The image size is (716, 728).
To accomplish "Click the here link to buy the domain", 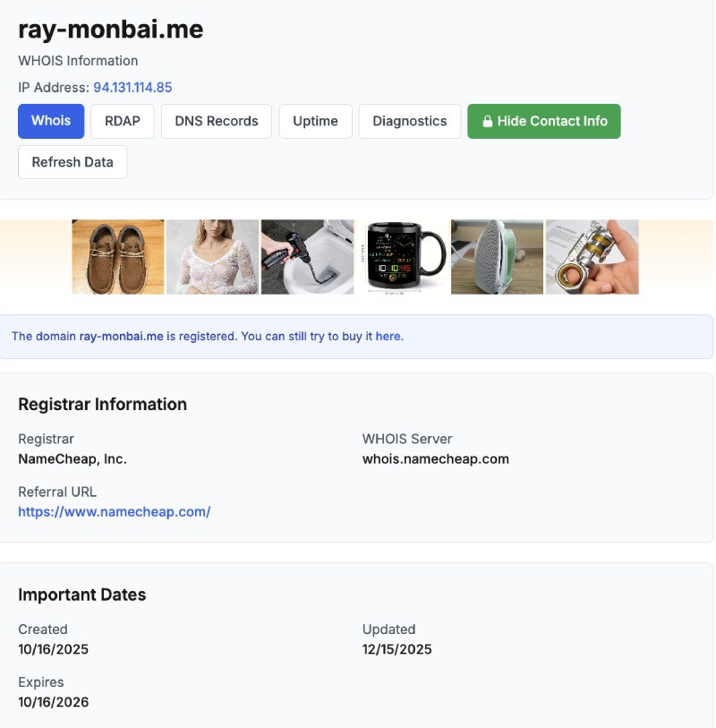I will click(x=389, y=336).
